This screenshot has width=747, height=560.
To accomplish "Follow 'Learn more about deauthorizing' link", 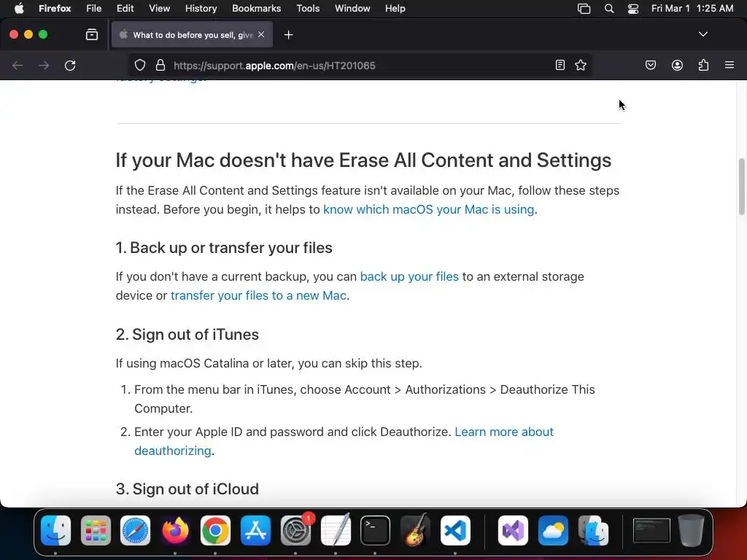I will [x=504, y=432].
